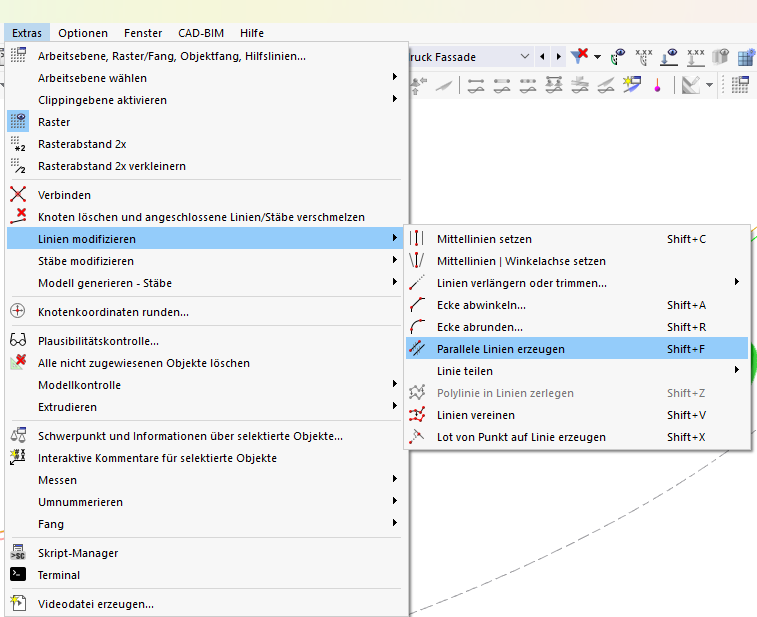Click the Ecke abwinkeln icon
This screenshot has width=757, height=617.
[416, 305]
